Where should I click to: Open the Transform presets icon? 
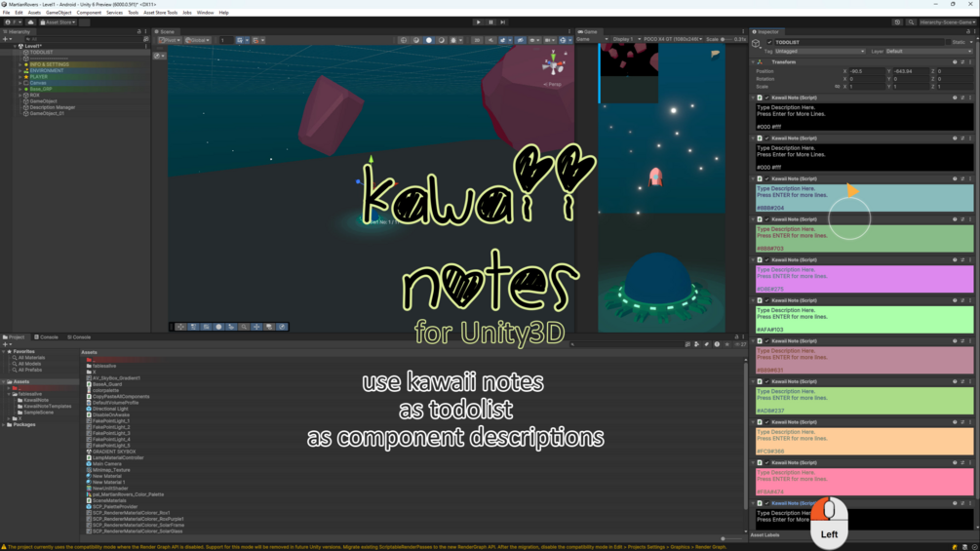(962, 61)
